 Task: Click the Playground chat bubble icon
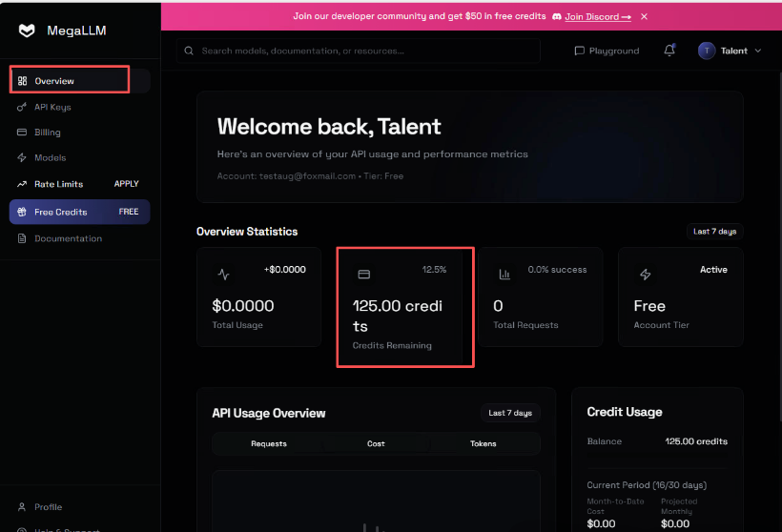click(579, 51)
